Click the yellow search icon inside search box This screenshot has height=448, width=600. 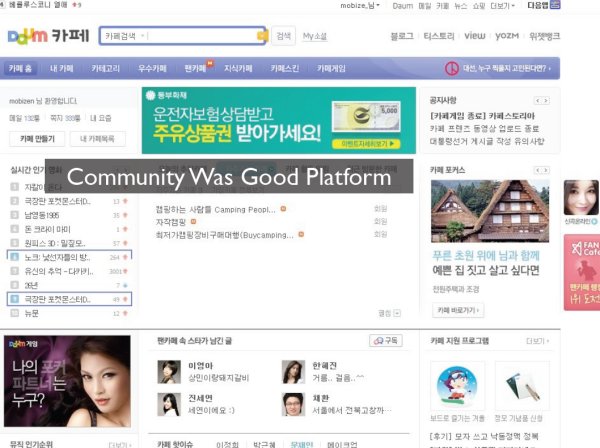coord(262,36)
